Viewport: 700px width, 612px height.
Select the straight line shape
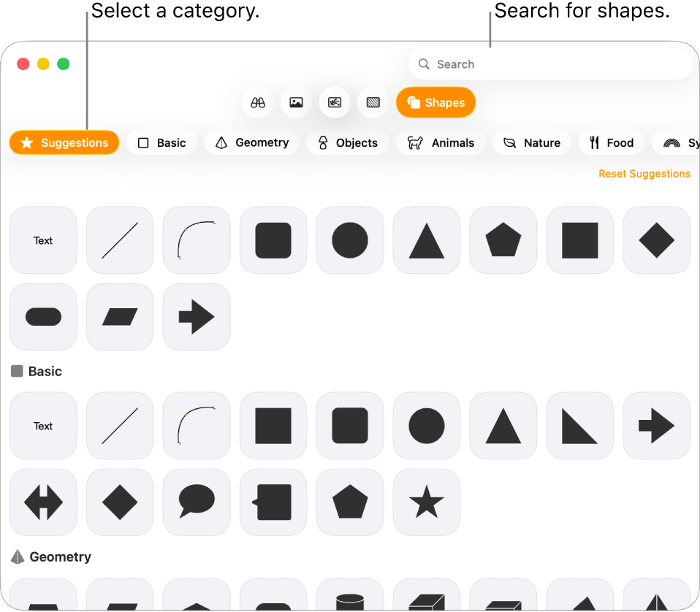(119, 240)
